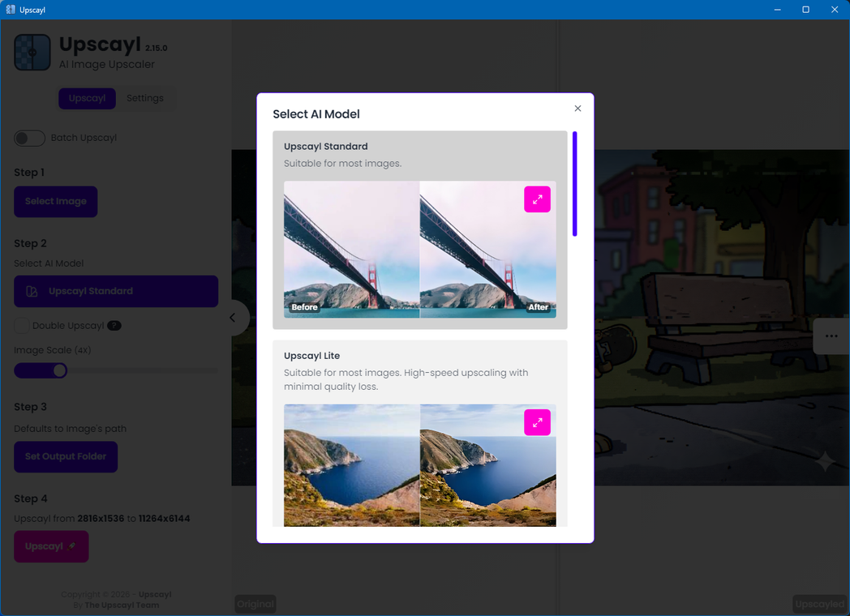Image resolution: width=850 pixels, height=616 pixels.
Task: Click the Upscayl link in copyright footer
Action: pos(155,594)
